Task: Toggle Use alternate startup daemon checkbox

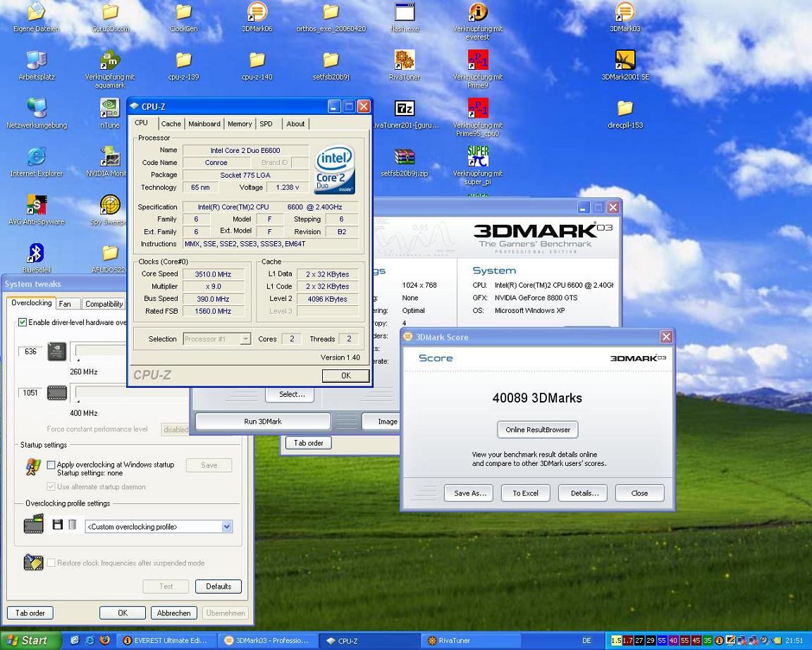Action: click(x=51, y=486)
